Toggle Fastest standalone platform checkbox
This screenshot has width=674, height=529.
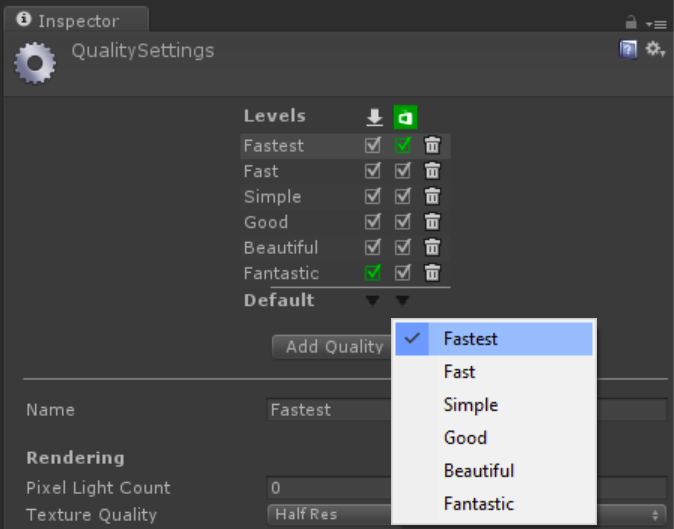click(x=373, y=145)
